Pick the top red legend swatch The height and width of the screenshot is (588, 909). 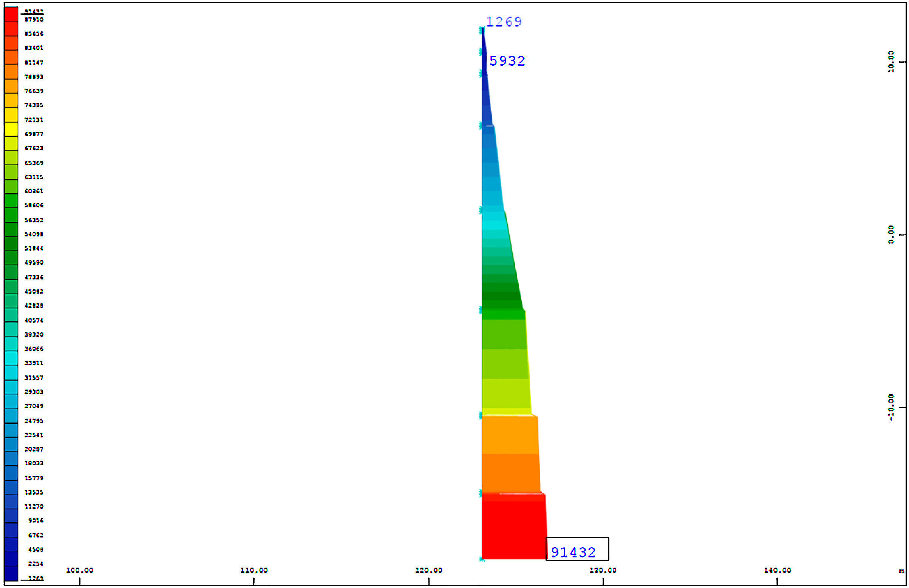click(11, 14)
